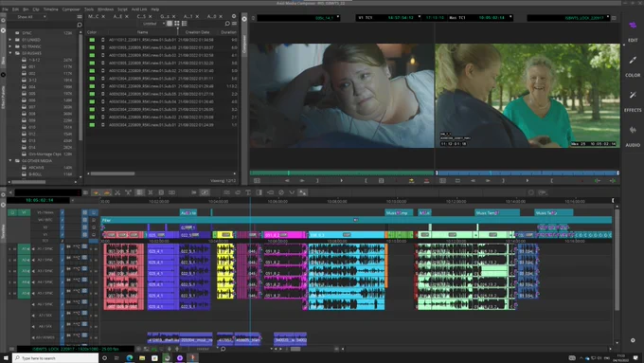Collapse the 04 OTHER MEDIA folder
644x363 pixels.
10,160
